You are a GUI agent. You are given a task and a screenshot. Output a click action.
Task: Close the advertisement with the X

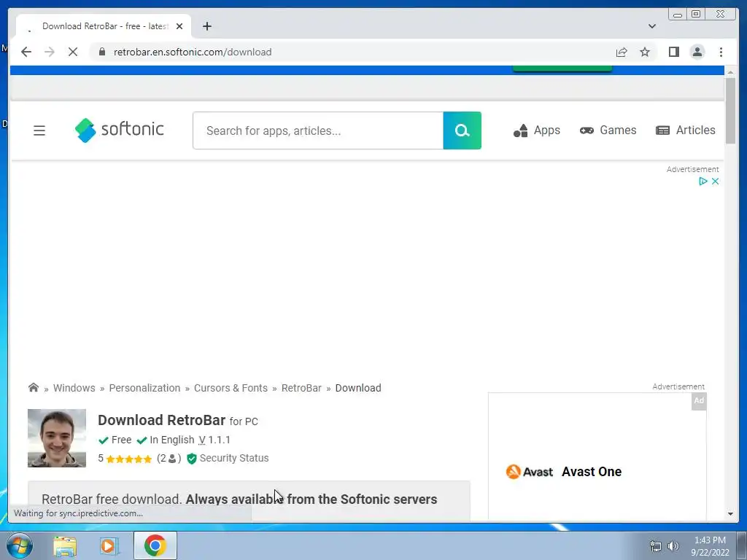click(x=715, y=181)
